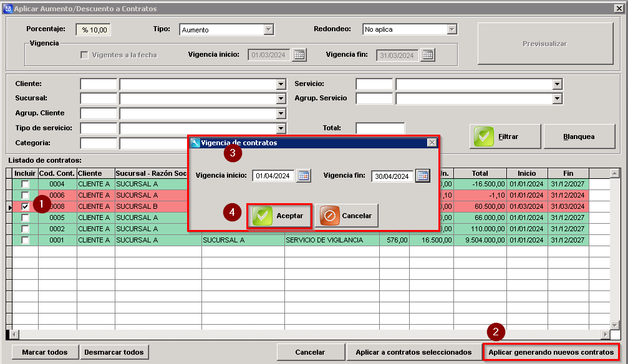Click Aceptar in Vigencia de contratos dialog
The height and width of the screenshot is (364, 628).
pos(279,216)
